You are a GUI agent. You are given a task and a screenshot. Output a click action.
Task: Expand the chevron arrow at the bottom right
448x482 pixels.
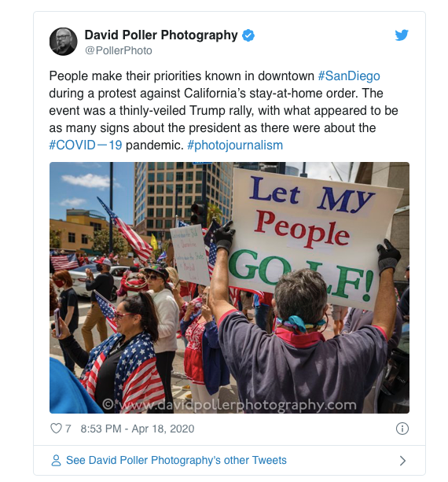point(402,461)
